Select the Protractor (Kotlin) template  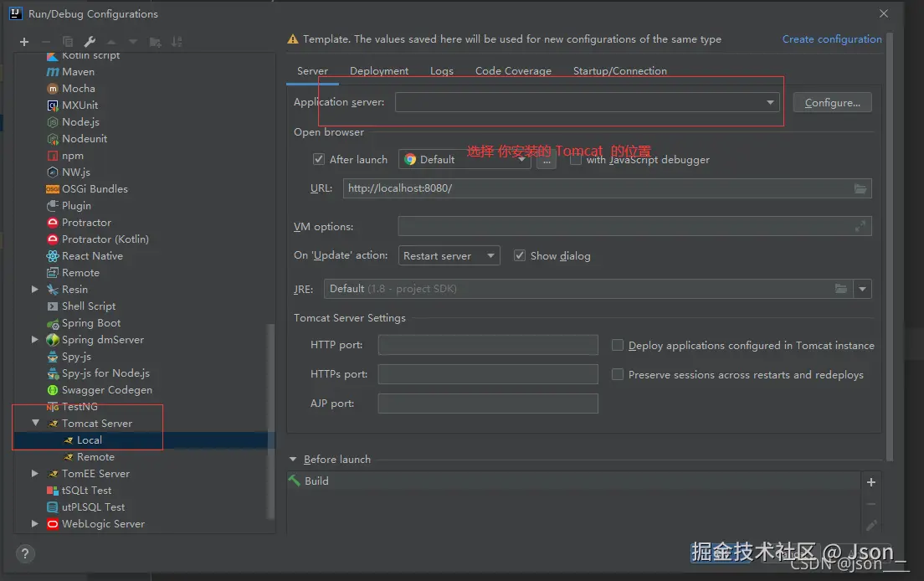coord(105,239)
